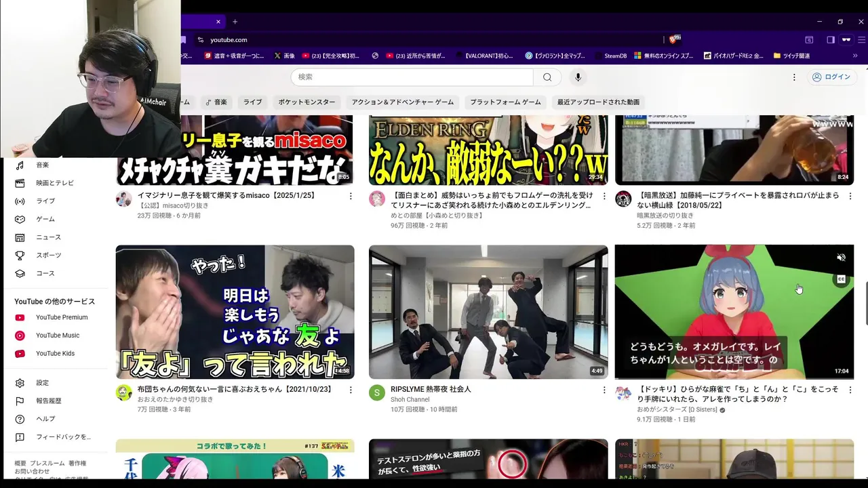Viewport: 868px width, 488px height.
Task: Open the バイオハザードRE:2 bookmark
Action: 734,56
